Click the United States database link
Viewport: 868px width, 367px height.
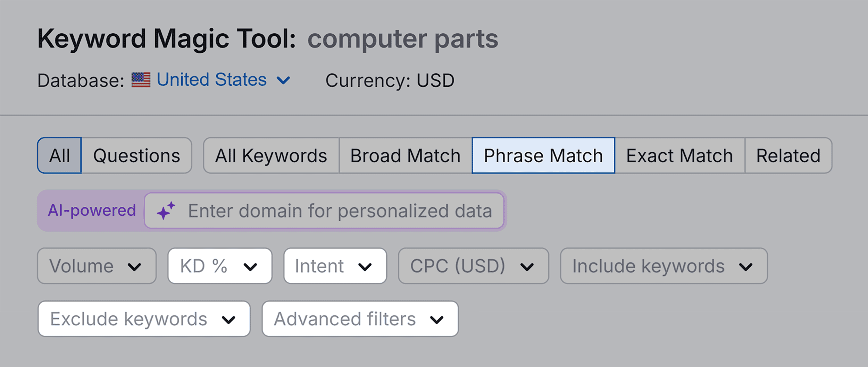[211, 80]
